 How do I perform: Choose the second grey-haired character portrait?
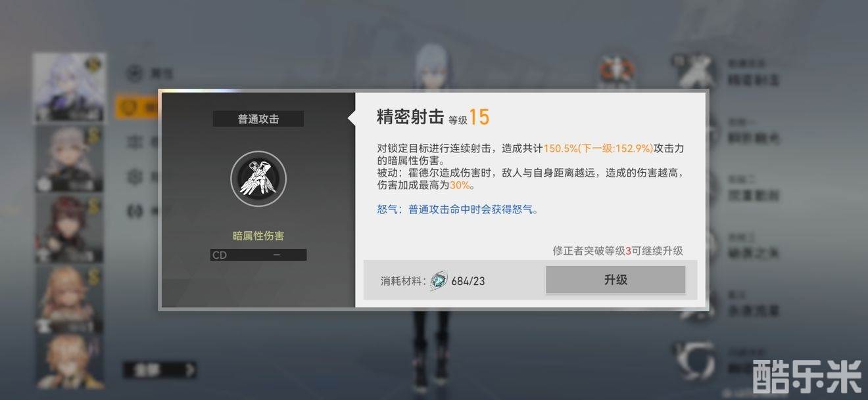pyautogui.click(x=69, y=158)
